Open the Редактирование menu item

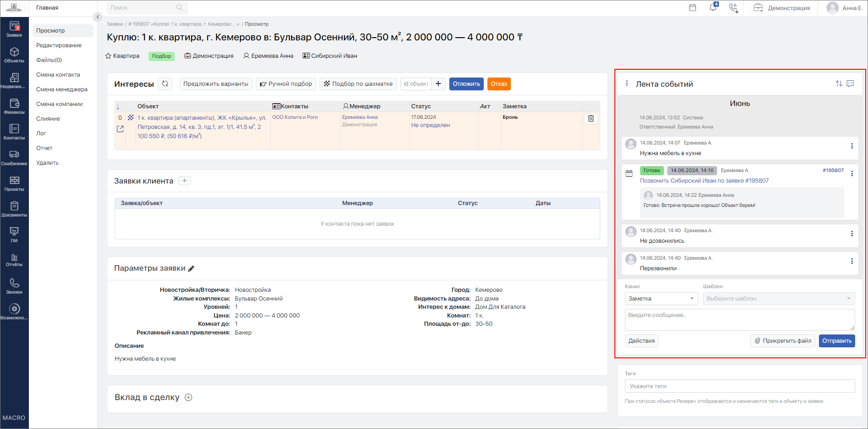[x=59, y=45]
